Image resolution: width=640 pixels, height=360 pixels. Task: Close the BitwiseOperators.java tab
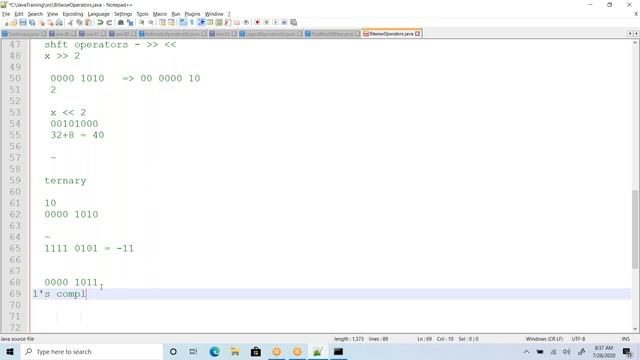click(x=418, y=34)
